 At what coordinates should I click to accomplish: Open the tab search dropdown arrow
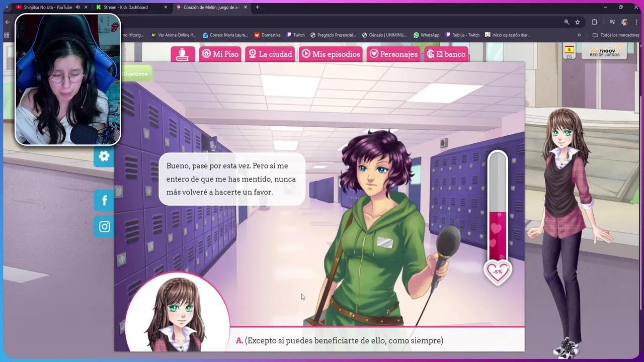pyautogui.click(x=6, y=7)
